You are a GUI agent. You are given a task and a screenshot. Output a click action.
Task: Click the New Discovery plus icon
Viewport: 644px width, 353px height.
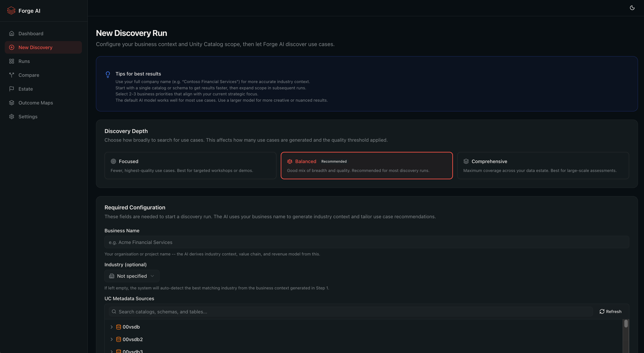[x=11, y=47]
